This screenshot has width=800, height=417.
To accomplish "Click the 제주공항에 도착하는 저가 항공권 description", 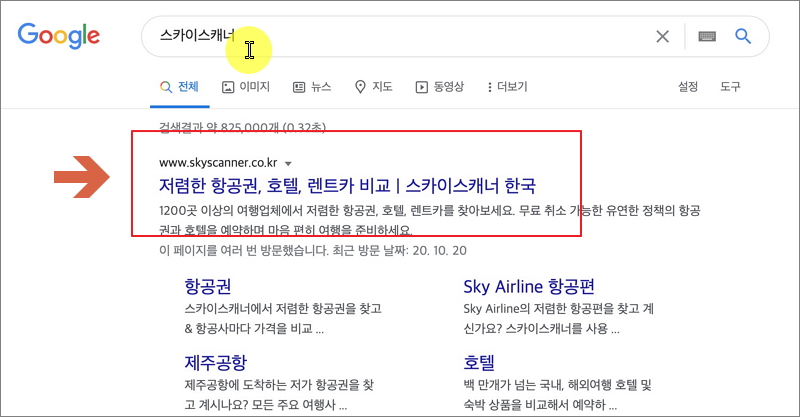I will 279,395.
